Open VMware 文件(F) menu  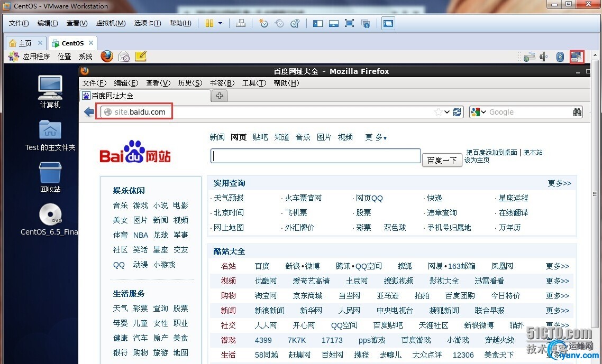[19, 23]
